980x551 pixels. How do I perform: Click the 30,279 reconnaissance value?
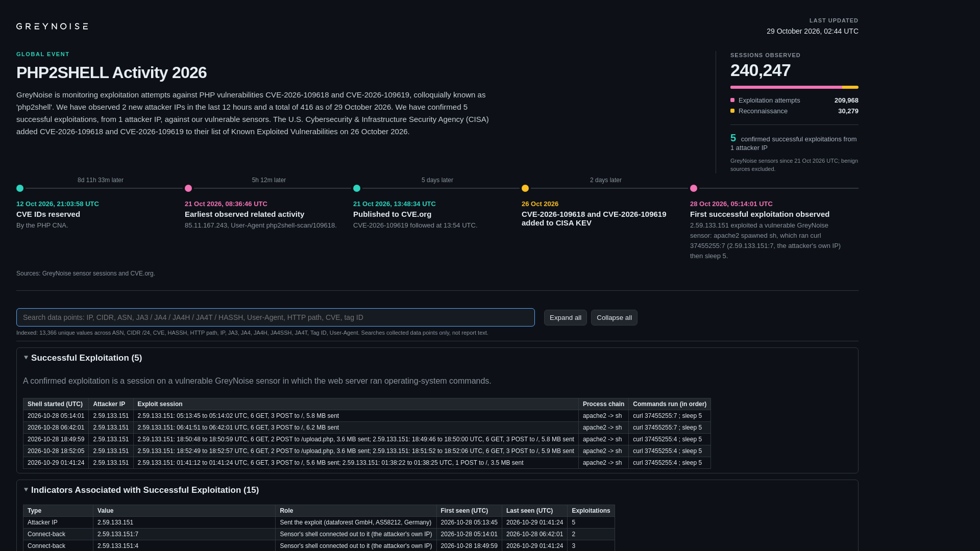[x=848, y=111]
